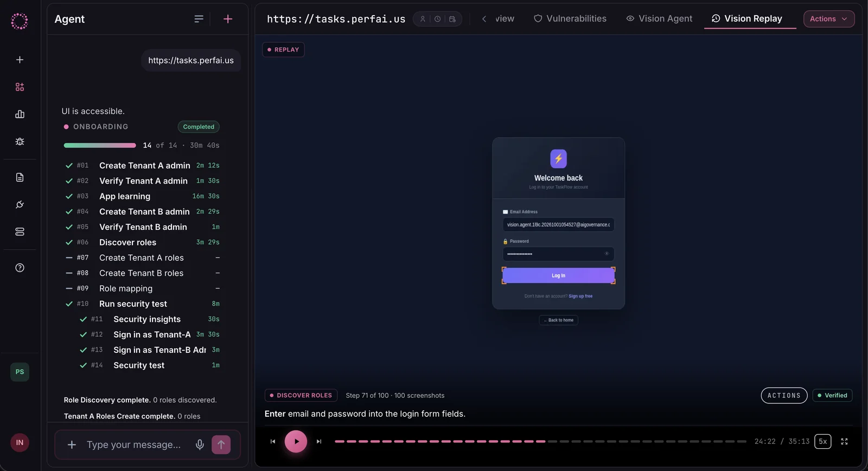Screen dimensions: 868x471
Task: Click the IN user avatar
Action: tap(20, 443)
